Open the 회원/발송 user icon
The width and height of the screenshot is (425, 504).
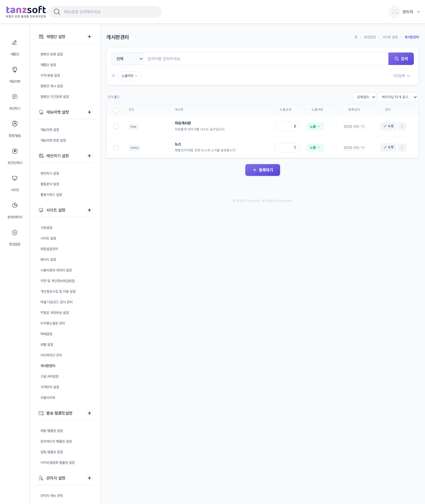point(15,124)
